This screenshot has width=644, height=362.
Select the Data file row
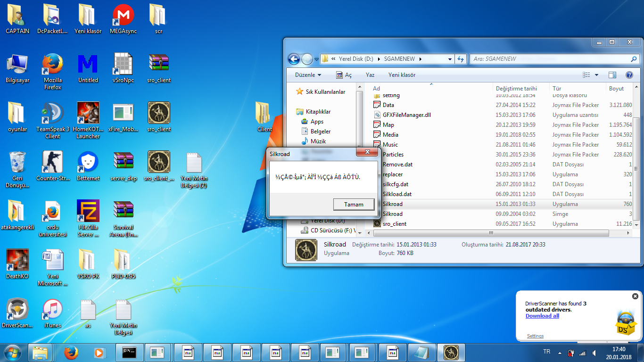point(502,105)
